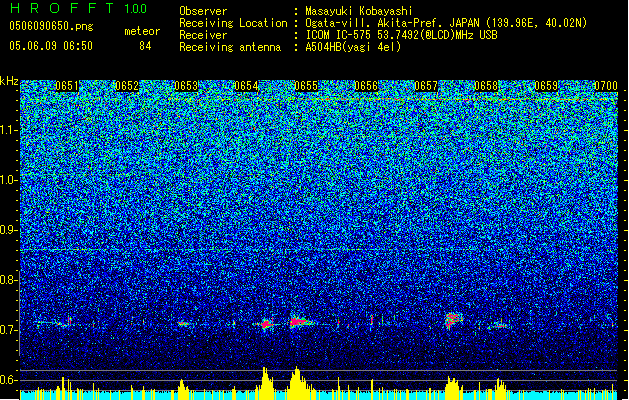Click the 0655 time marker
This screenshot has height=400, width=629.
[306, 86]
